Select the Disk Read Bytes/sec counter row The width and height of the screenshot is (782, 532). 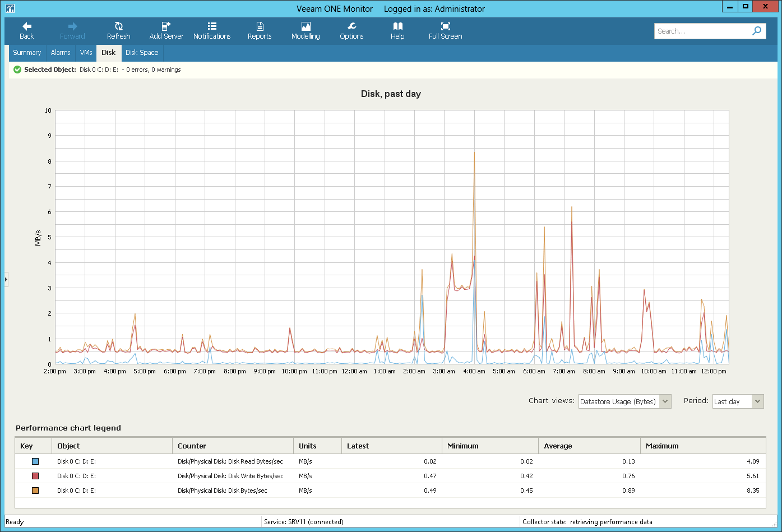(390, 461)
